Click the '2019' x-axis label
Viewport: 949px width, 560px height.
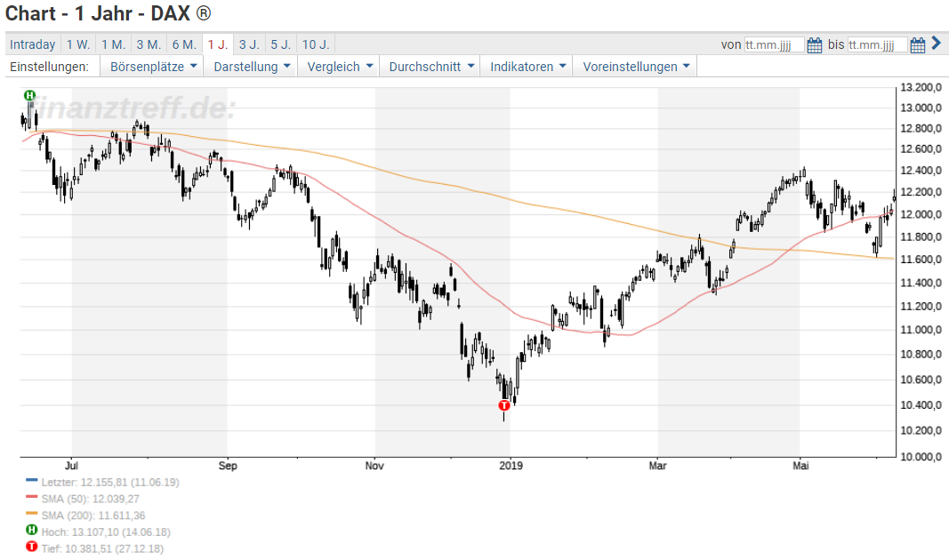(511, 466)
